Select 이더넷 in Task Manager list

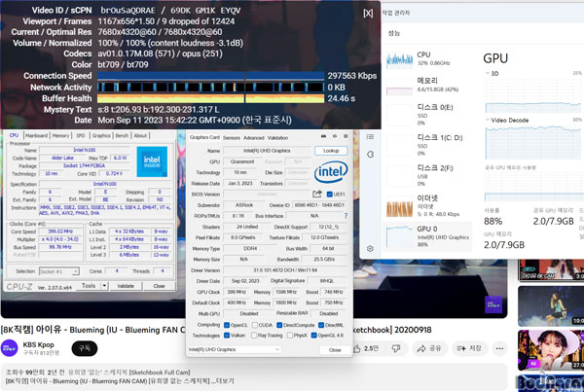tap(428, 206)
